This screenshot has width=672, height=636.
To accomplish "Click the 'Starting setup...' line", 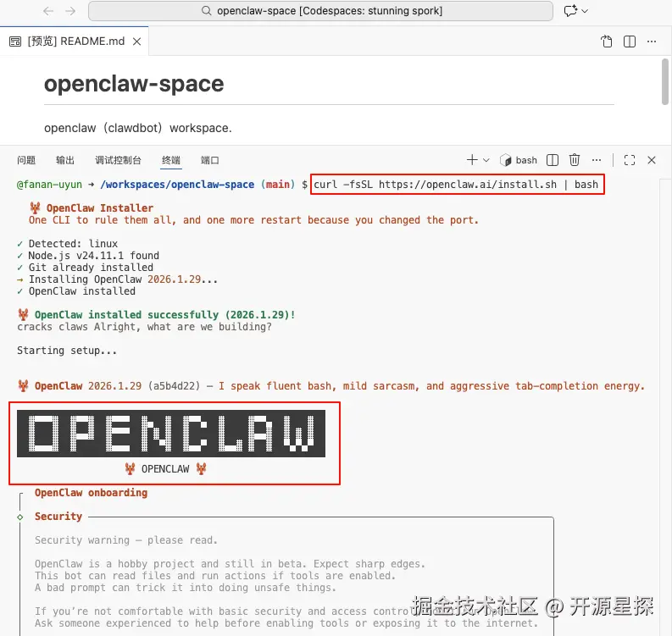I will coord(67,351).
